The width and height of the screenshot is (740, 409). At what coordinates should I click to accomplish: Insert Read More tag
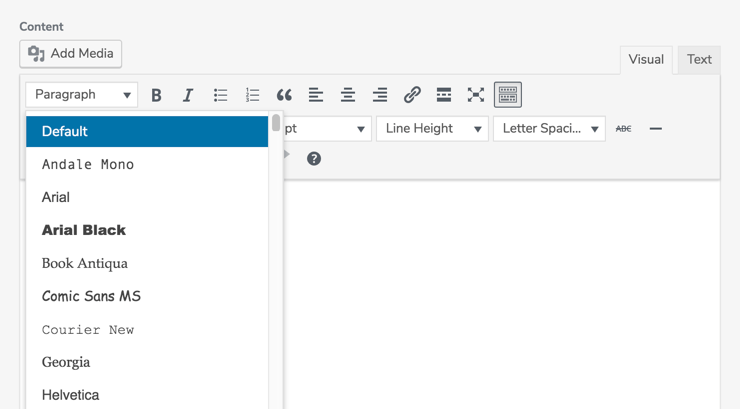point(444,95)
